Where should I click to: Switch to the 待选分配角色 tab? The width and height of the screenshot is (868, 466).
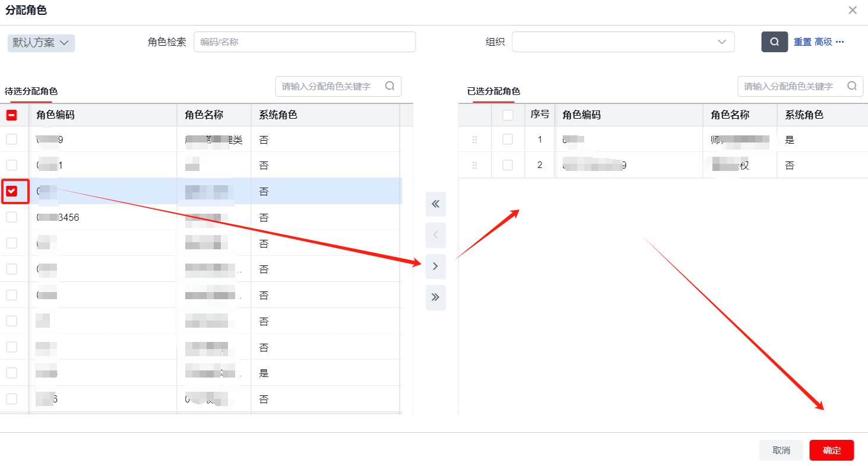(x=31, y=91)
